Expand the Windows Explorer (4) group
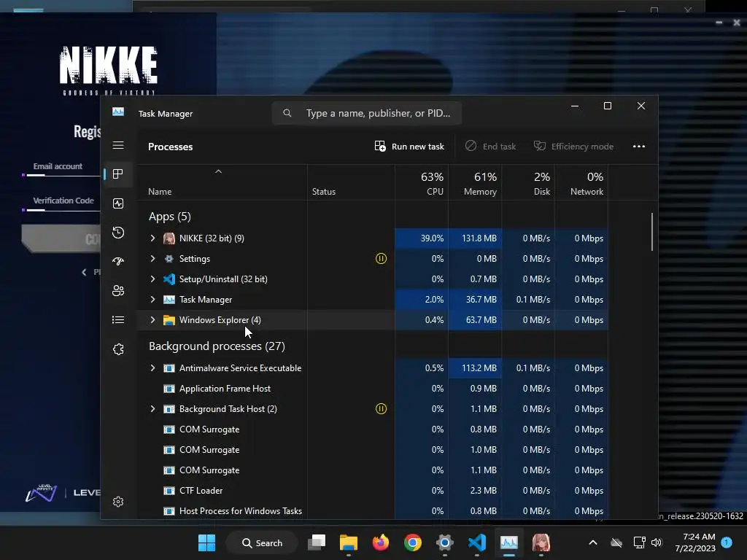 152,320
